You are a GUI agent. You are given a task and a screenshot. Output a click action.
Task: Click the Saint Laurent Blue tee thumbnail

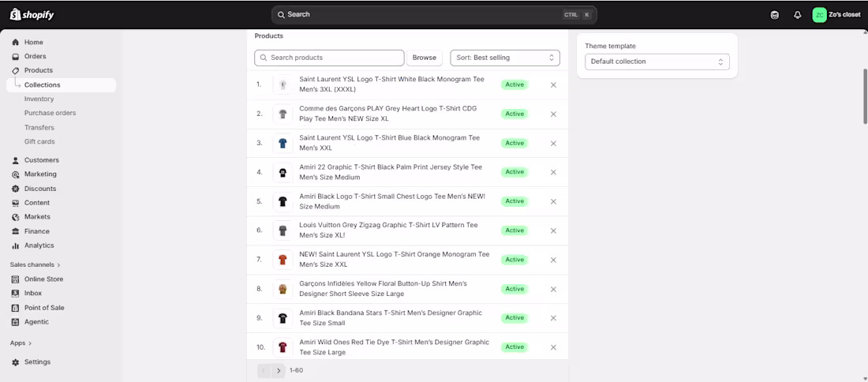coord(282,144)
